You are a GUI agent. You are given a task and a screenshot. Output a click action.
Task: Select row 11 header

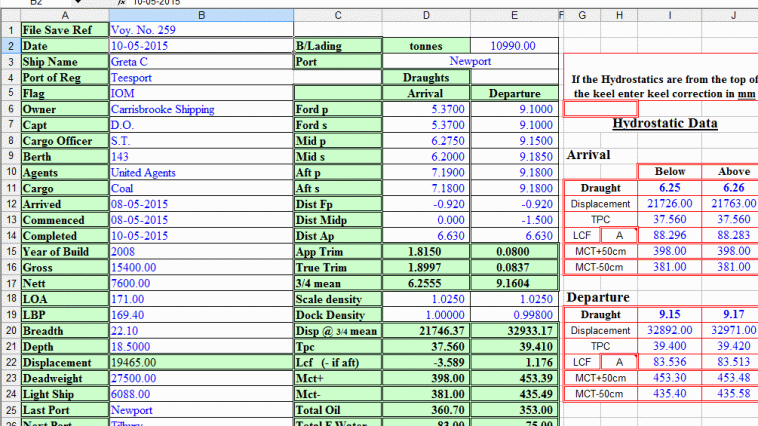[x=10, y=189]
